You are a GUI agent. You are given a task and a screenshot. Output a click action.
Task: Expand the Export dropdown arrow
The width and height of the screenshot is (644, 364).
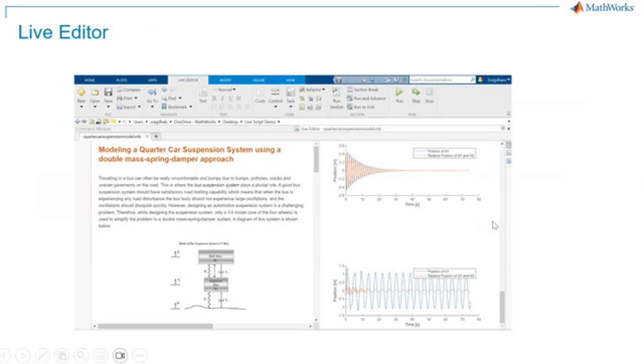[140, 107]
